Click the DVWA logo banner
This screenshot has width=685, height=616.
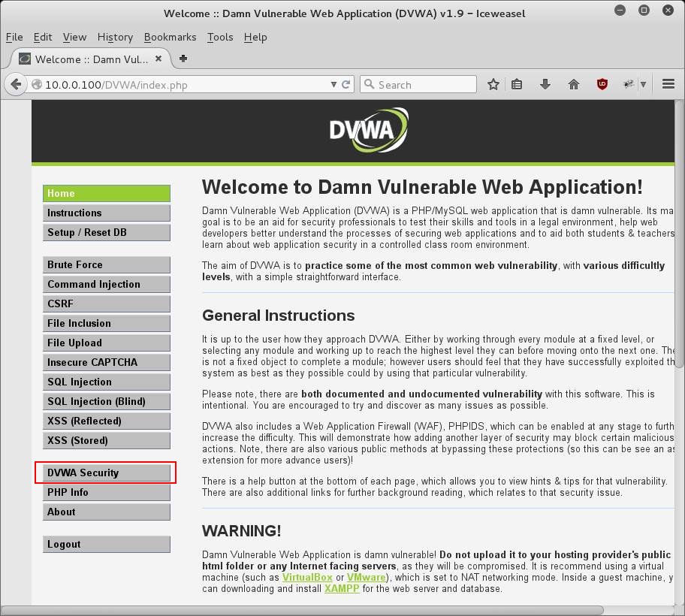coord(368,131)
